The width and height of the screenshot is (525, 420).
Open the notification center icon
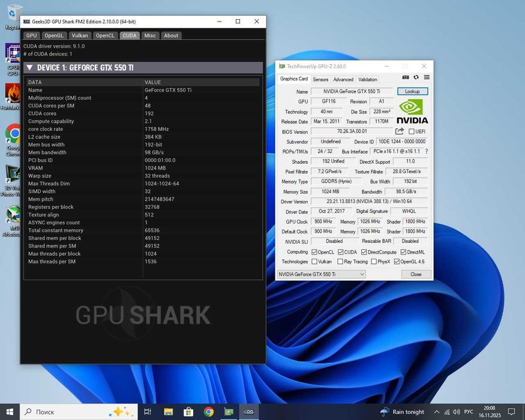(511, 412)
